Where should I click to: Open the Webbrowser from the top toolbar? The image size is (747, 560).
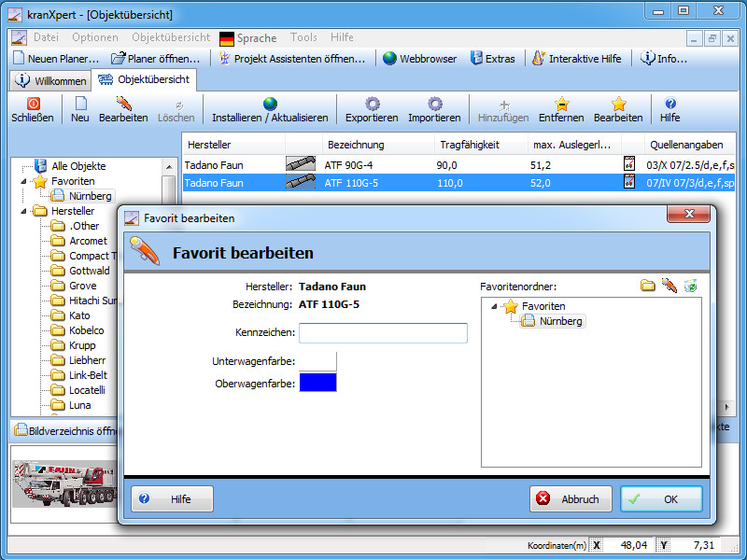tap(419, 59)
